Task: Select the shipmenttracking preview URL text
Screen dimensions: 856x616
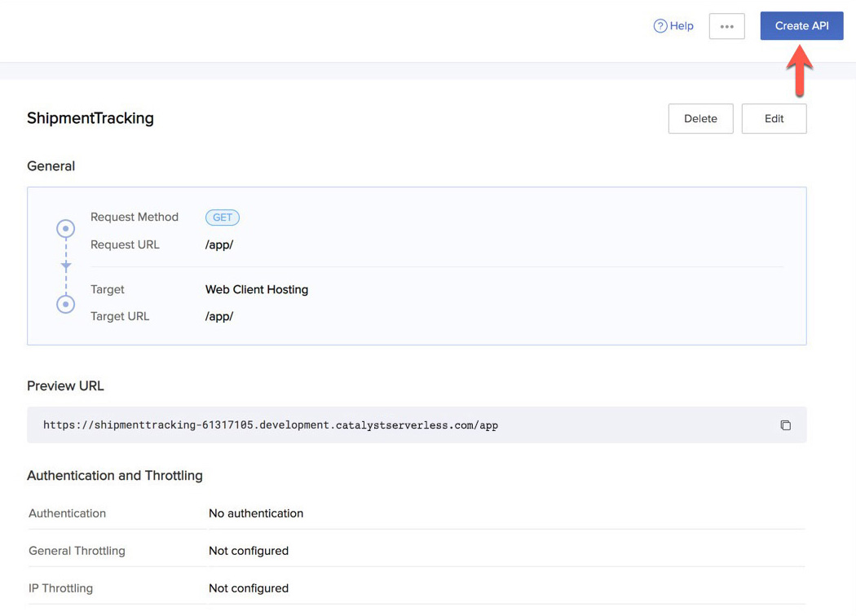Action: (270, 425)
